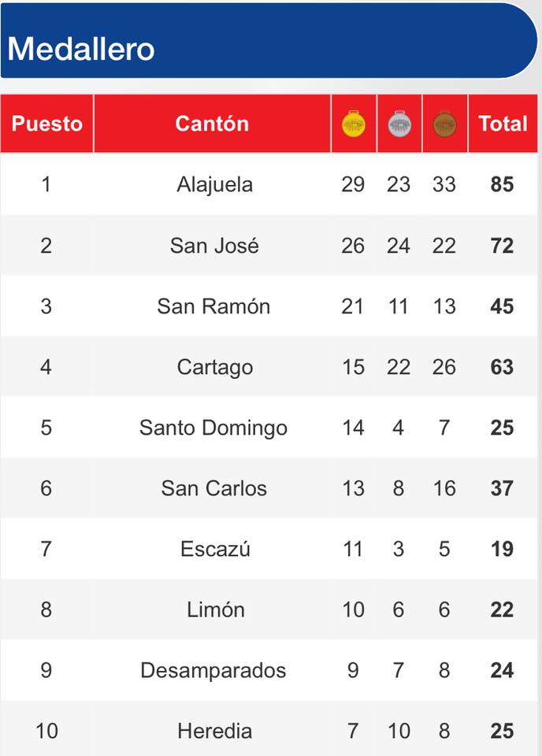Click the Escazú canton name
Viewport: 542px width, 756px height.
[x=215, y=549]
